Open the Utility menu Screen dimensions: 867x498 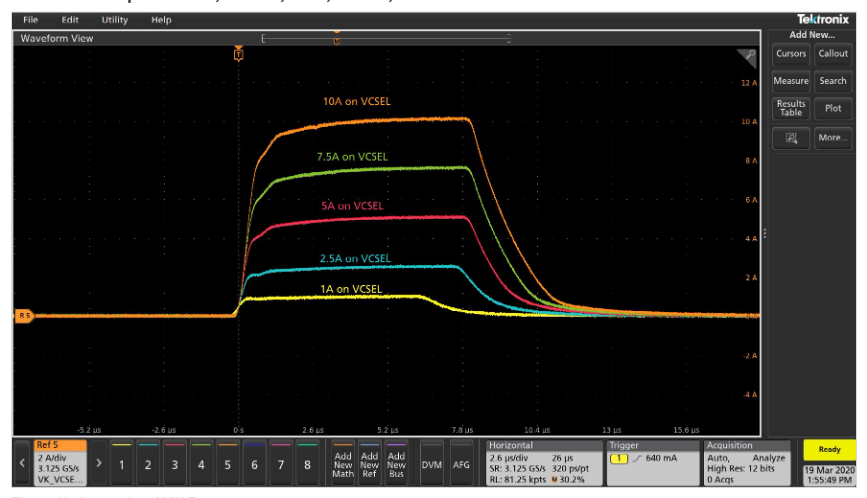point(114,20)
